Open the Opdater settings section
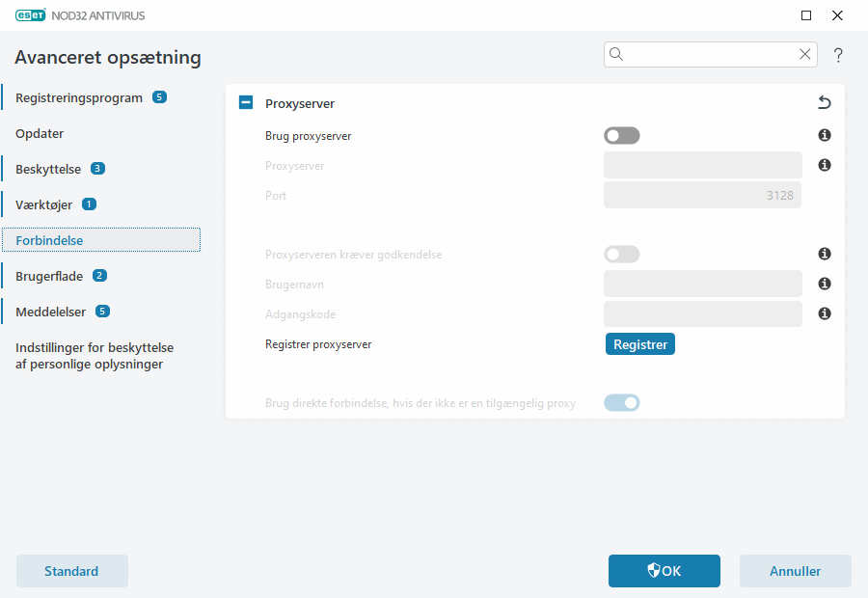 [41, 133]
